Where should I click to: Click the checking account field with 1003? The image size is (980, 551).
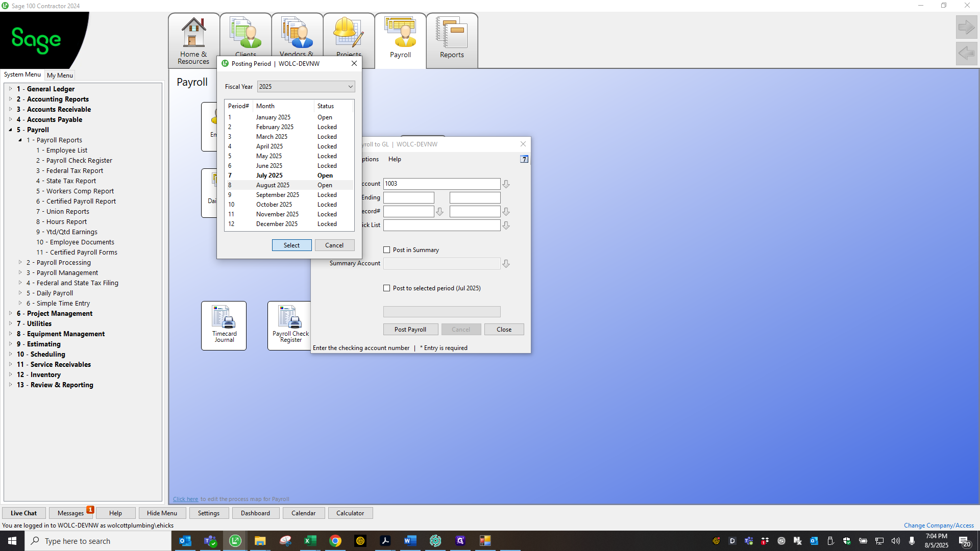[442, 184]
